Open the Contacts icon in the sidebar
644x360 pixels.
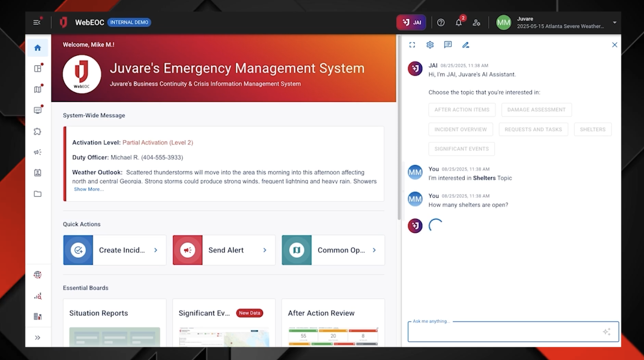pyautogui.click(x=37, y=173)
